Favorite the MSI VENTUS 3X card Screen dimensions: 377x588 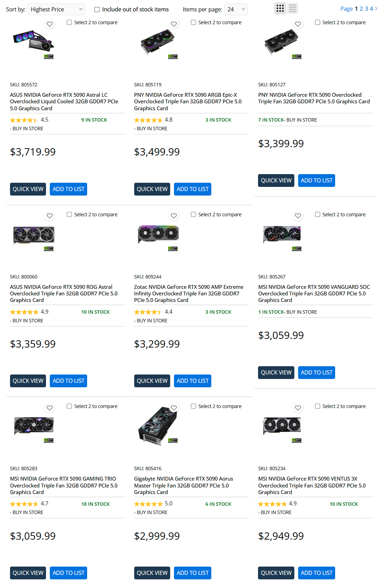298,408
